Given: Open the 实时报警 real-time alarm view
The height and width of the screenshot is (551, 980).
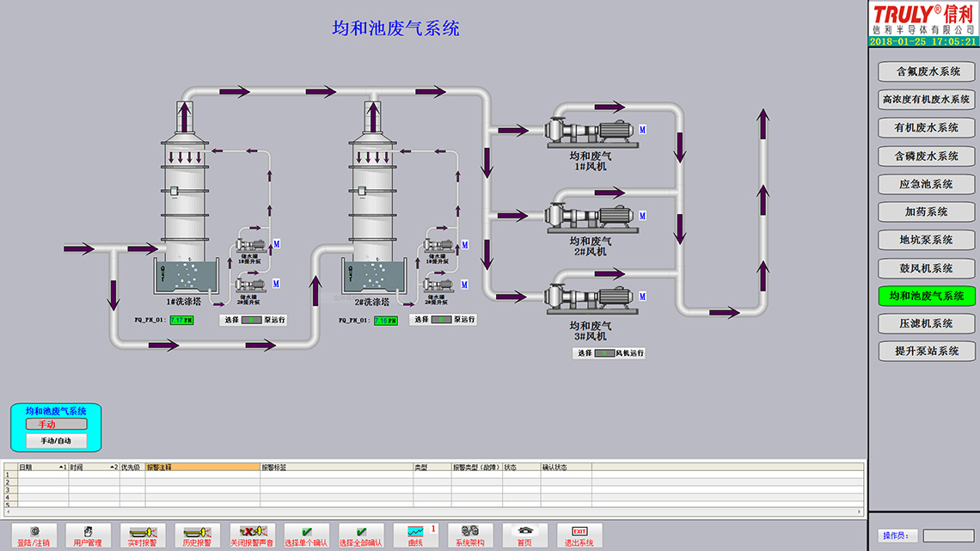Looking at the screenshot, I should [143, 536].
